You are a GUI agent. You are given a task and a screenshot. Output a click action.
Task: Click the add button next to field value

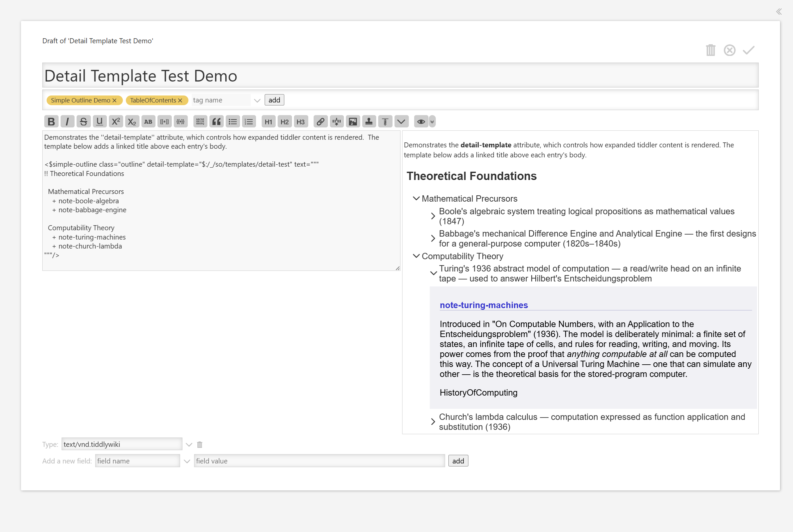458,461
